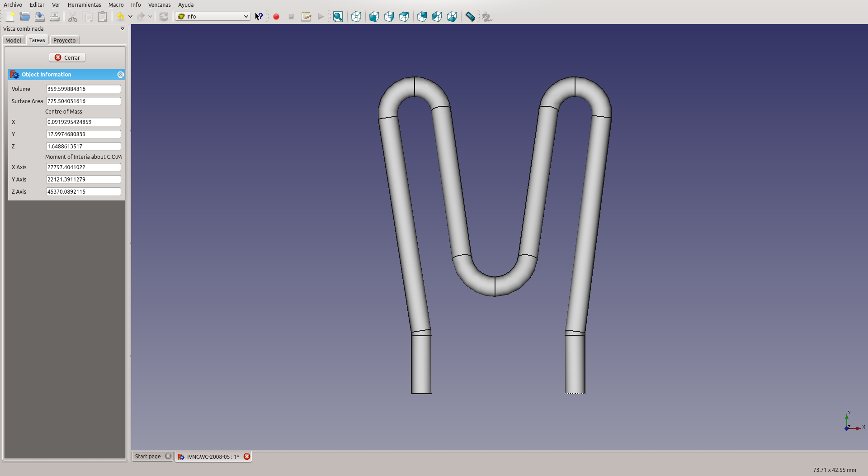Create a new document with the New icon

[x=10, y=17]
